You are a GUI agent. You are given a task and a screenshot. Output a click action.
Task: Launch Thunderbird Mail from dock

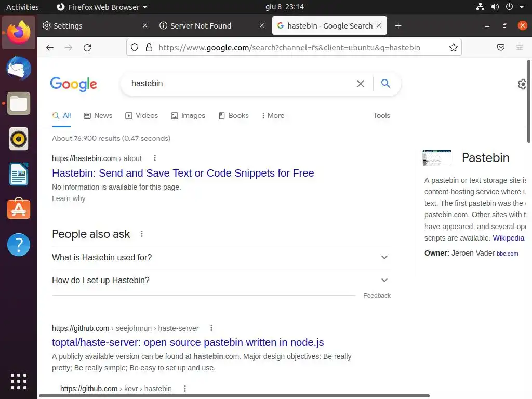tap(19, 68)
